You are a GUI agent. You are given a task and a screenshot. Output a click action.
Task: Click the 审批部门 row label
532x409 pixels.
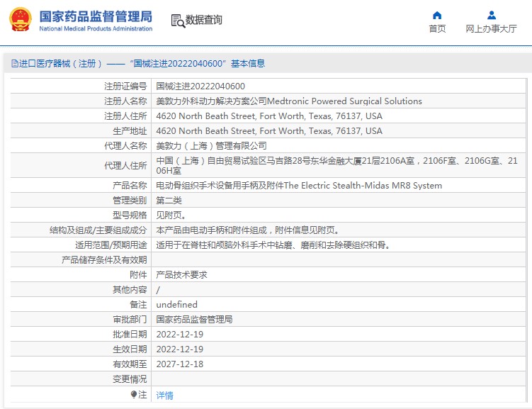130,320
